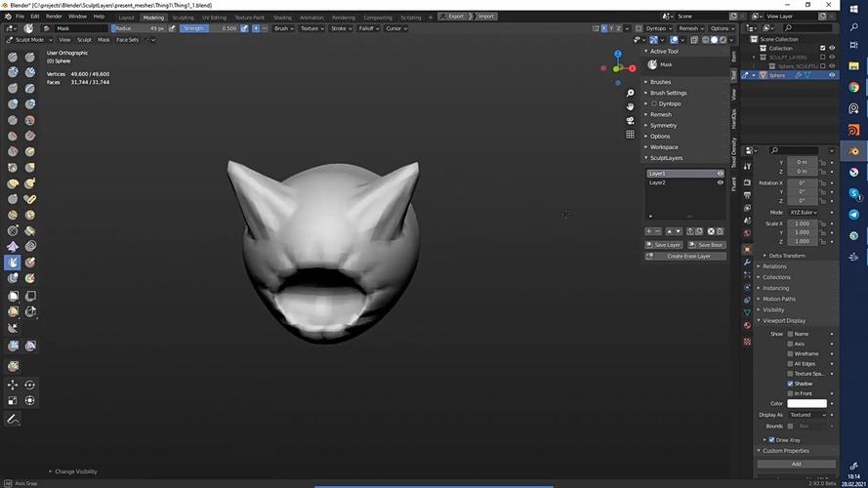The height and width of the screenshot is (488, 868).
Task: Select the Move transform tool
Action: tap(13, 385)
